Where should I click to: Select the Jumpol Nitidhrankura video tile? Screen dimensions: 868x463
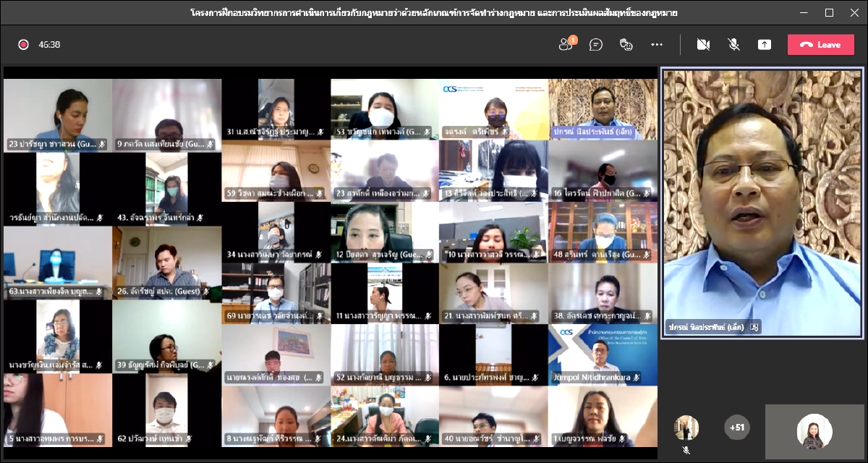tap(603, 354)
